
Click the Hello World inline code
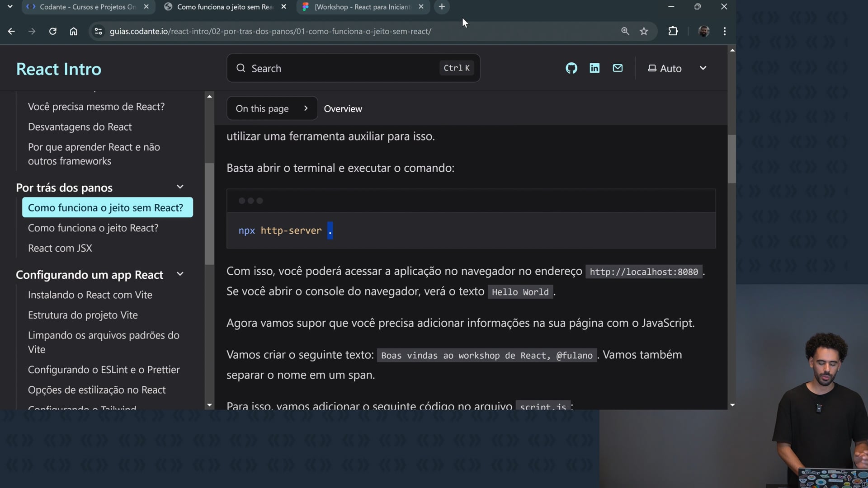click(x=520, y=292)
